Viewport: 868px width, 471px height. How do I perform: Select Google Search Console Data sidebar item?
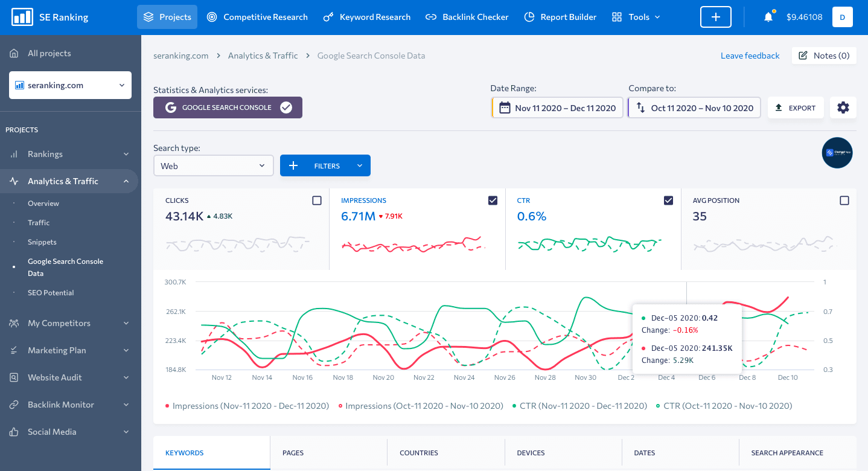(65, 268)
